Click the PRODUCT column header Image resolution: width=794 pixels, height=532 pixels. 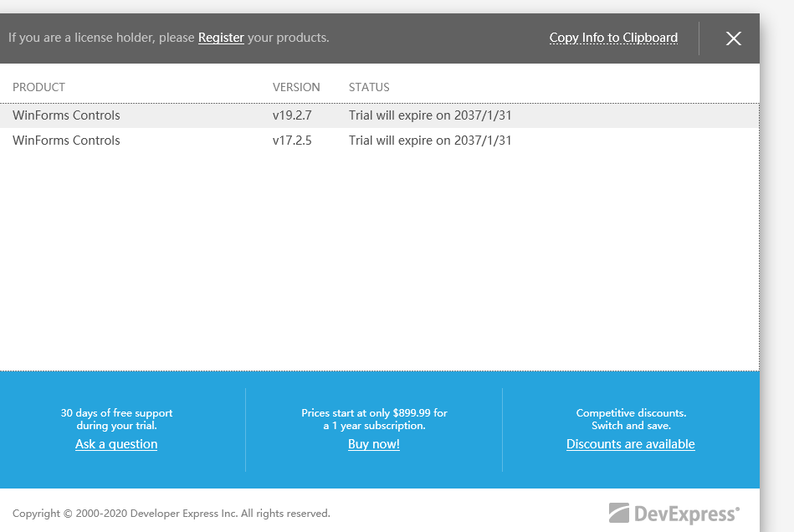(x=39, y=87)
